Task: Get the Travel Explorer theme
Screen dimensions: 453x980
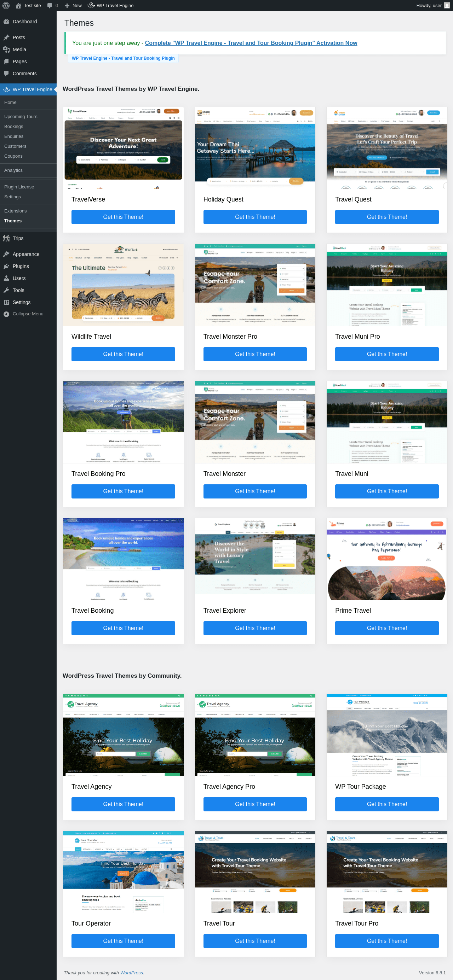Action: [255, 628]
